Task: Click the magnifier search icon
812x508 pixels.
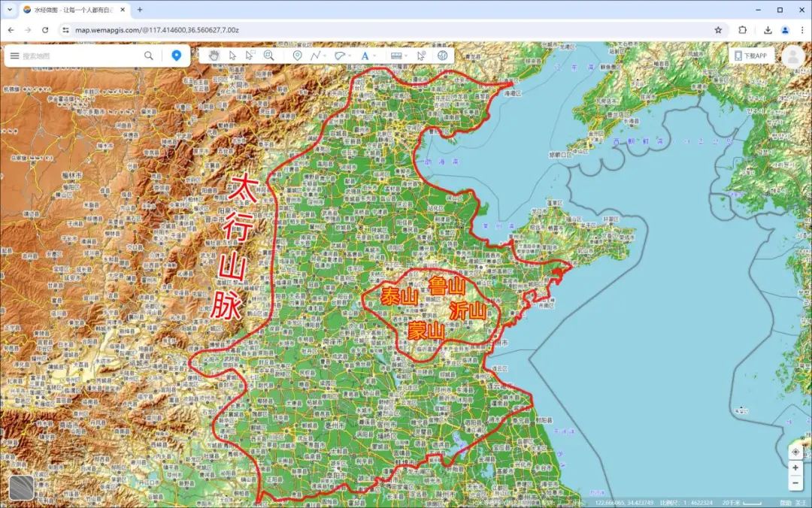Action: tap(149, 56)
